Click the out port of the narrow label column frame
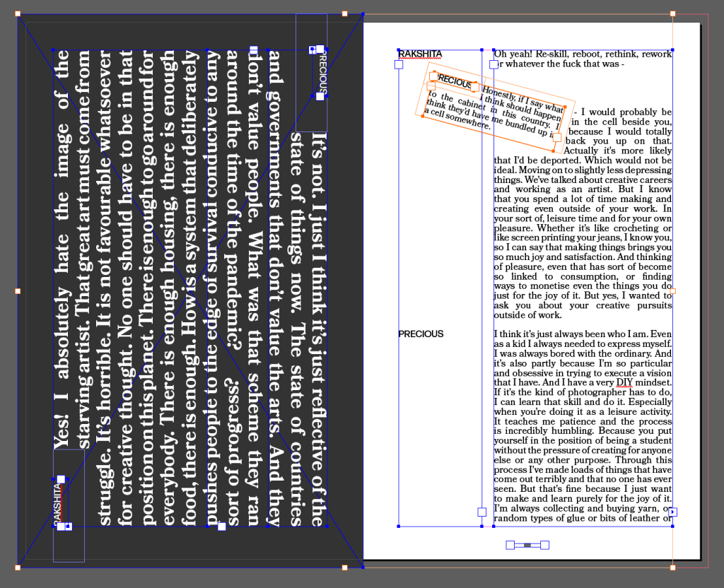 [x=481, y=512]
